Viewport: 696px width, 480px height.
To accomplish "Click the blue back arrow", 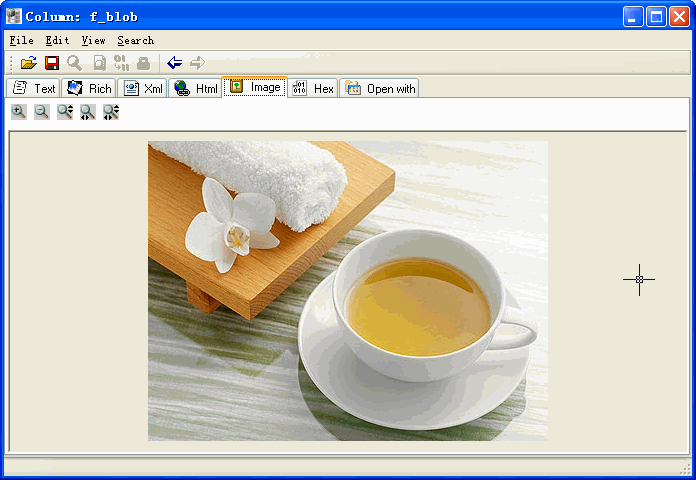I will pos(174,63).
